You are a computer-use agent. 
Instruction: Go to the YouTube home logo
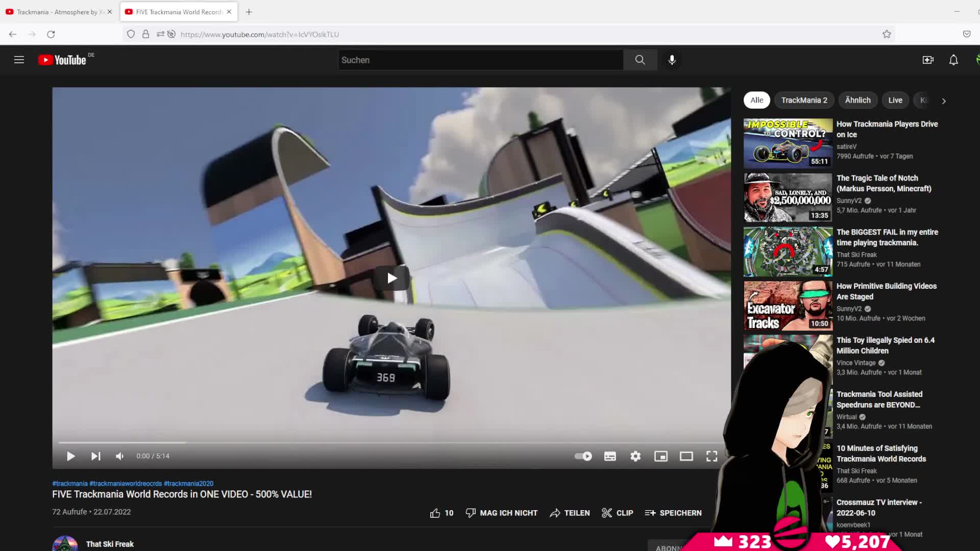tap(62, 60)
